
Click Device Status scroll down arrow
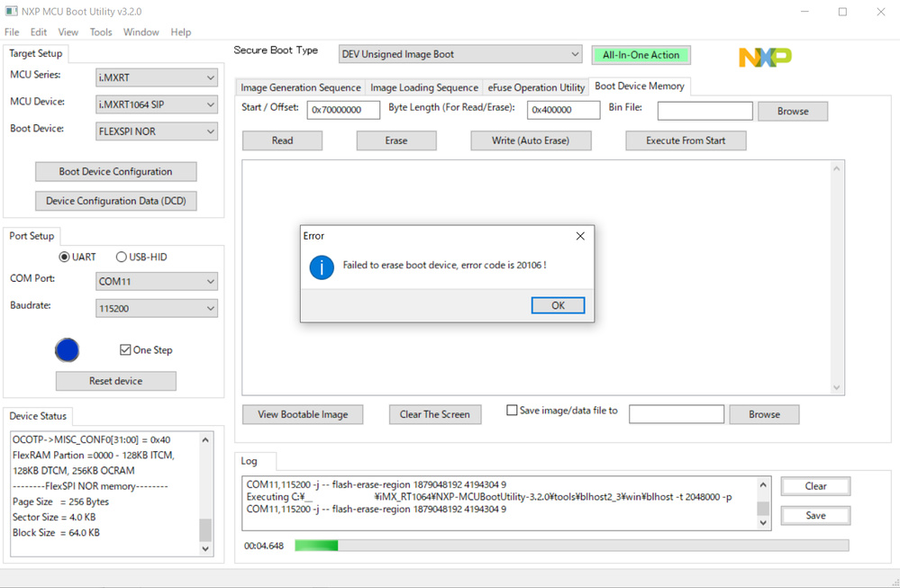[205, 549]
